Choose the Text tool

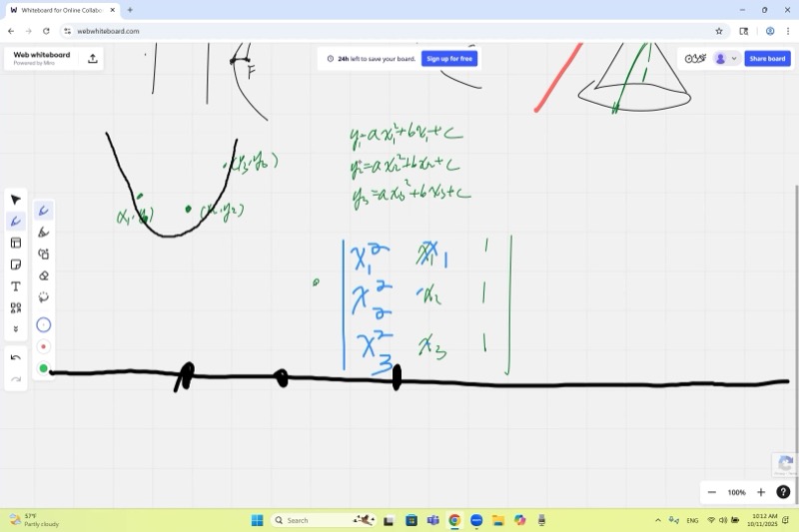pyautogui.click(x=16, y=286)
